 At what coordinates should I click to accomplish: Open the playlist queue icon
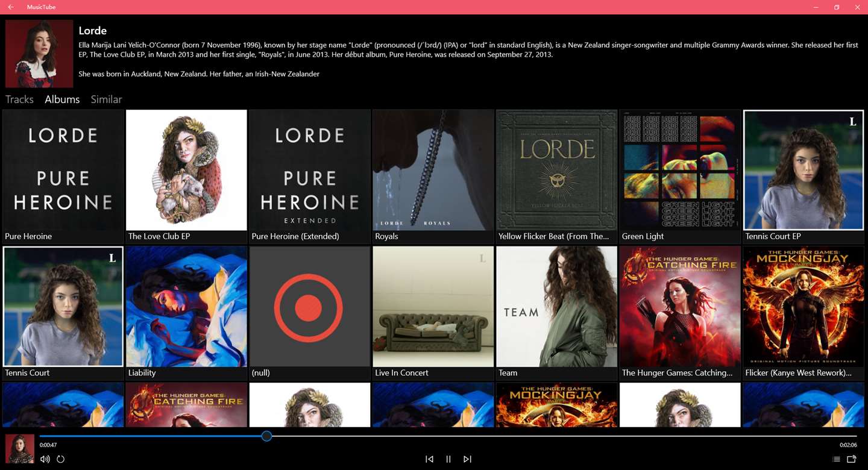coord(836,459)
